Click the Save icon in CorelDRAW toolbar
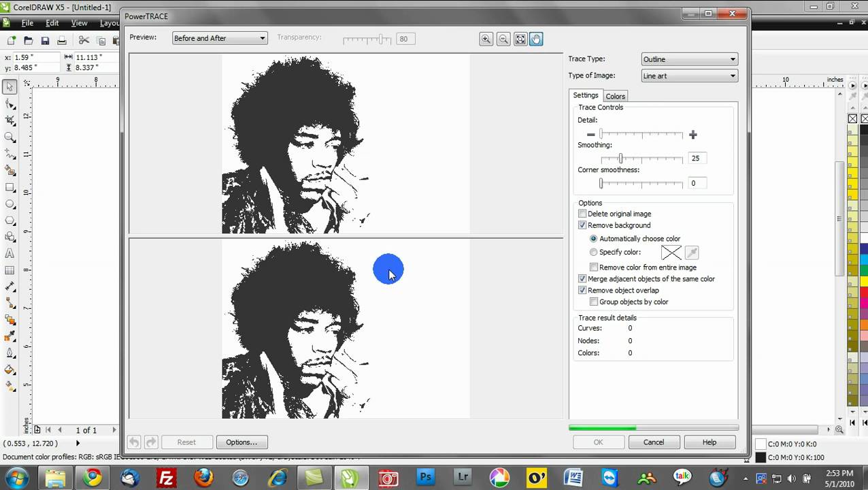The height and width of the screenshot is (490, 868). (x=45, y=41)
